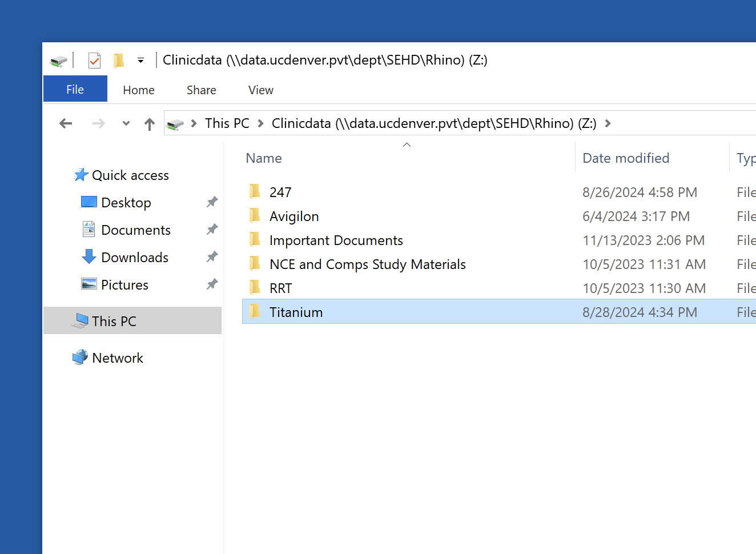Click the up arrow to parent folder
Viewport: 756px width, 554px height.
(x=150, y=124)
